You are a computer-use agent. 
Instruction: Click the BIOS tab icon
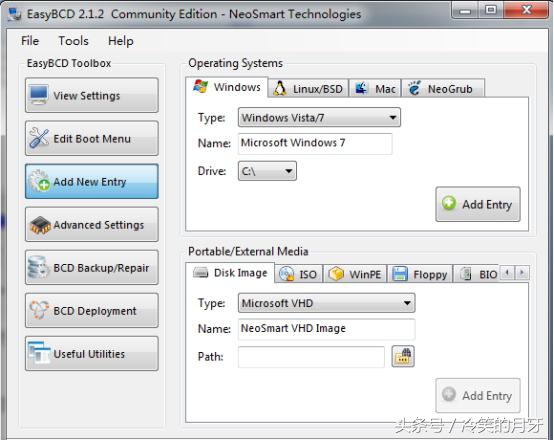coord(466,274)
